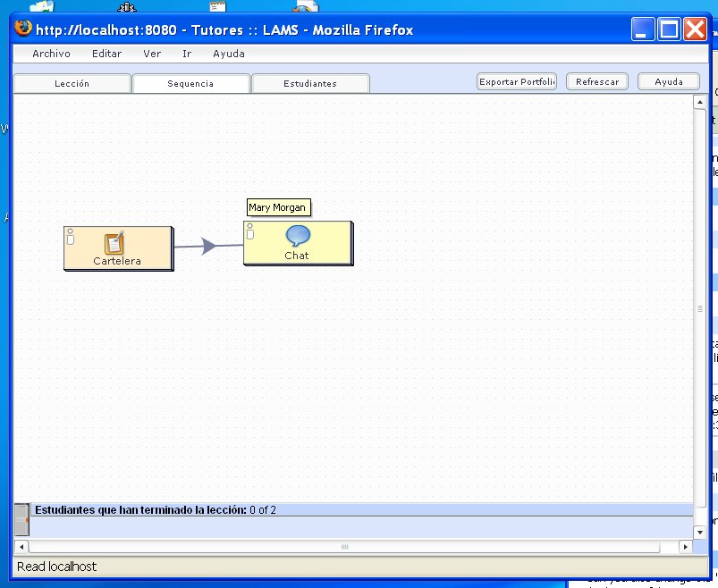Click the gate icon beside finished students bar
Viewport: 718px width, 588px height.
click(x=21, y=520)
